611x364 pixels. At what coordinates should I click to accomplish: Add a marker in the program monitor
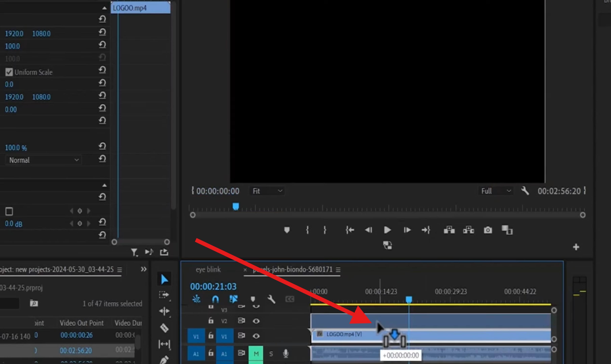[x=287, y=230]
